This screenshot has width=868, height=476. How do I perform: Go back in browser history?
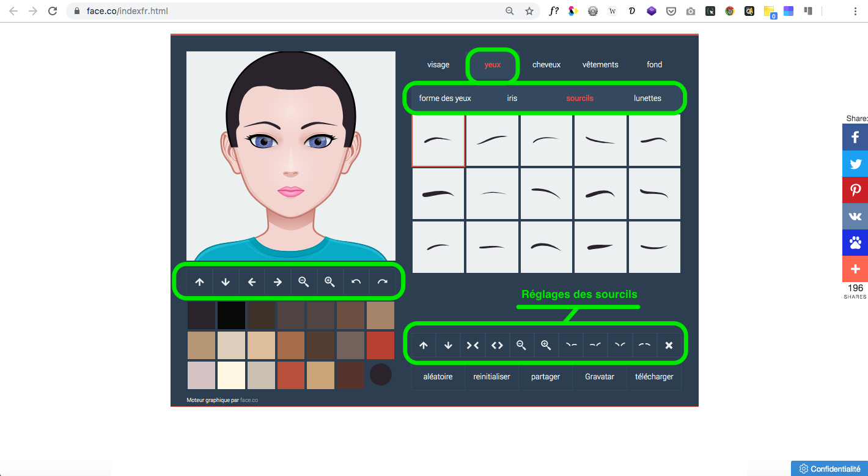13,11
